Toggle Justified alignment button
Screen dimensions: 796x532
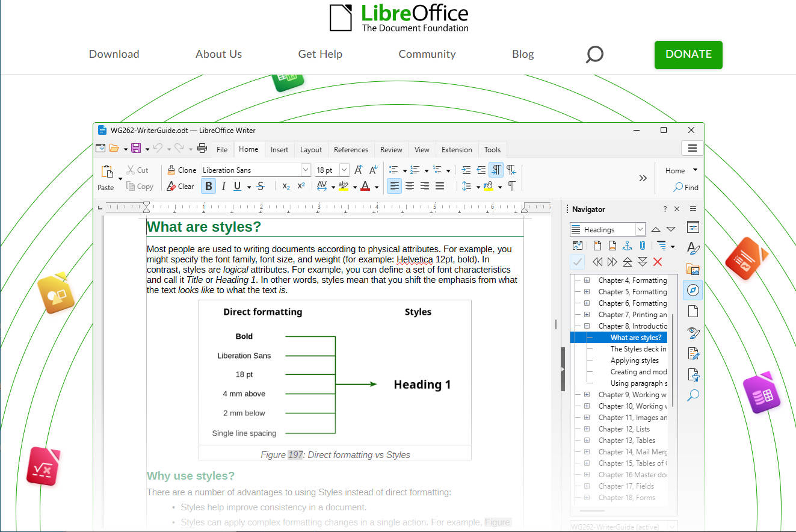(x=440, y=187)
